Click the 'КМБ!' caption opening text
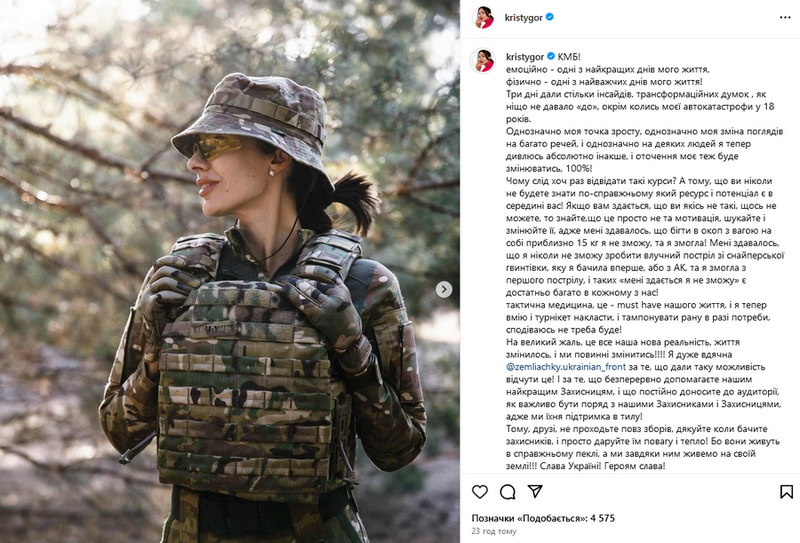Viewport: 800px width, 543px height. point(569,57)
